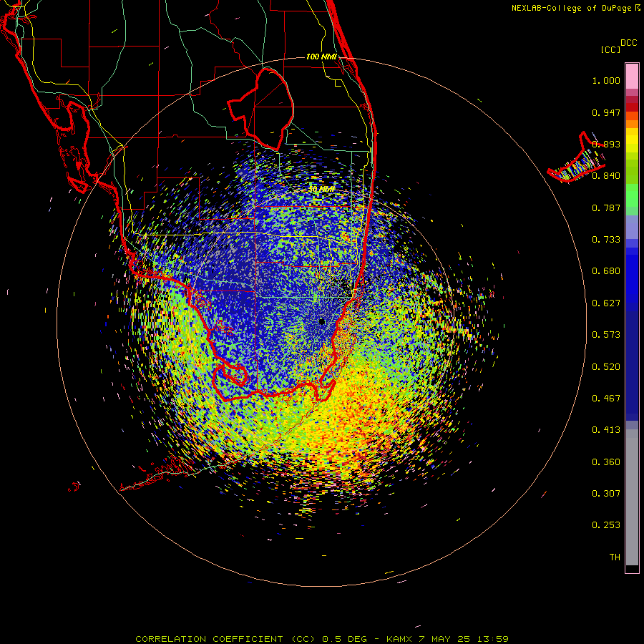Click the 0.680 scale value

(606, 271)
